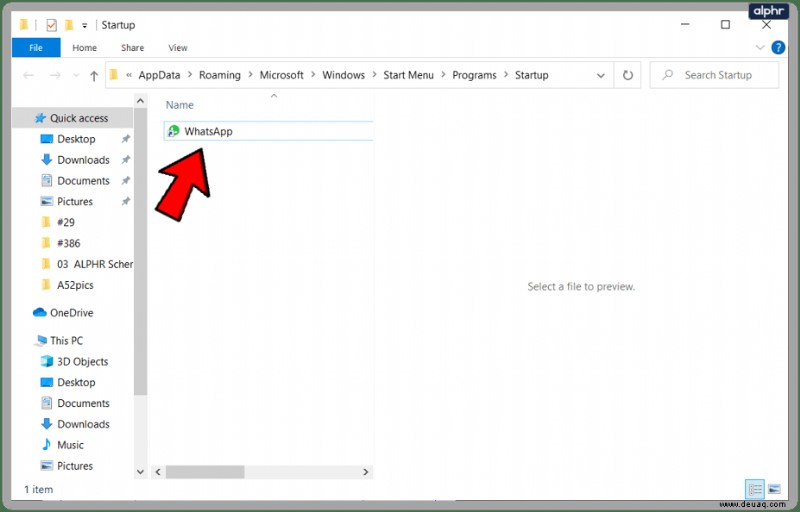Go up one folder level
This screenshot has height=512, width=800.
tap(94, 75)
